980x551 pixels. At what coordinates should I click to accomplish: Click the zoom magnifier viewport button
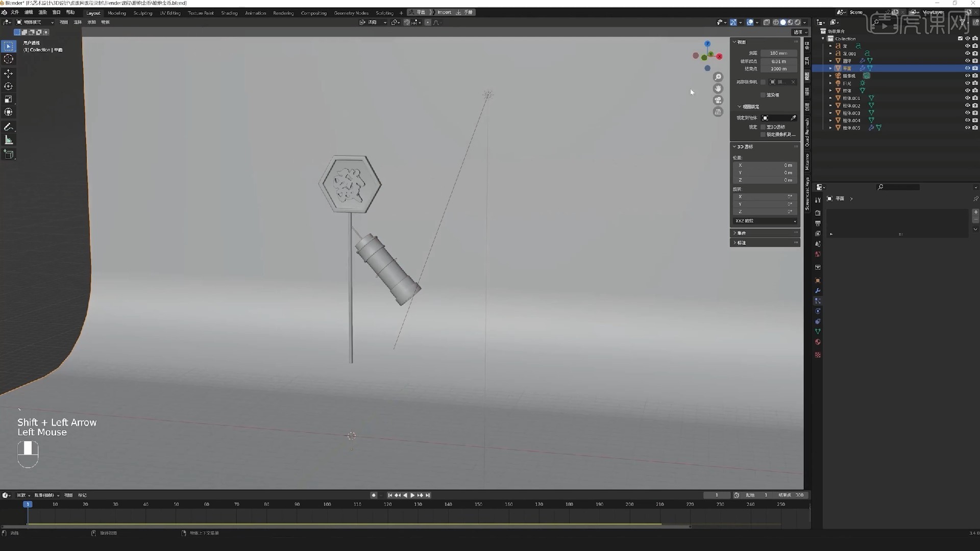pos(718,77)
